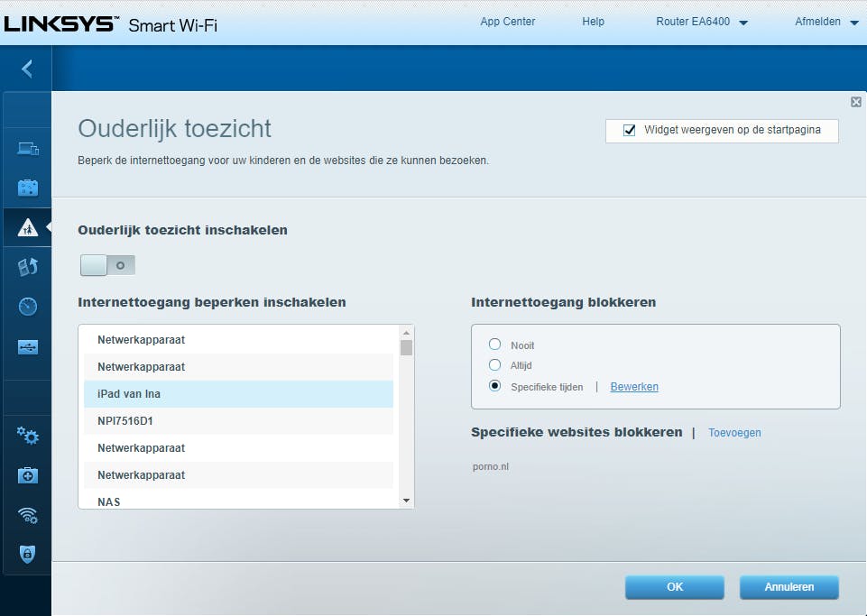
Task: Open Device List sidebar icon
Action: 28,148
